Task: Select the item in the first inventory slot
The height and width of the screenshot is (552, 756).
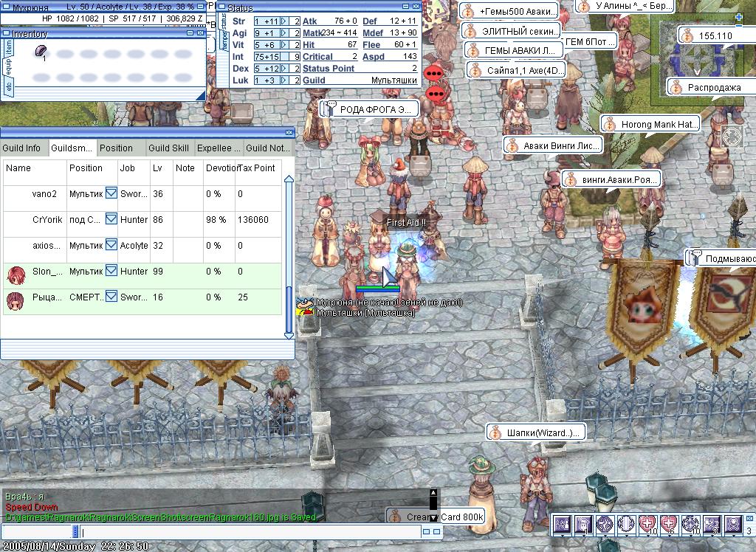Action: coord(41,52)
